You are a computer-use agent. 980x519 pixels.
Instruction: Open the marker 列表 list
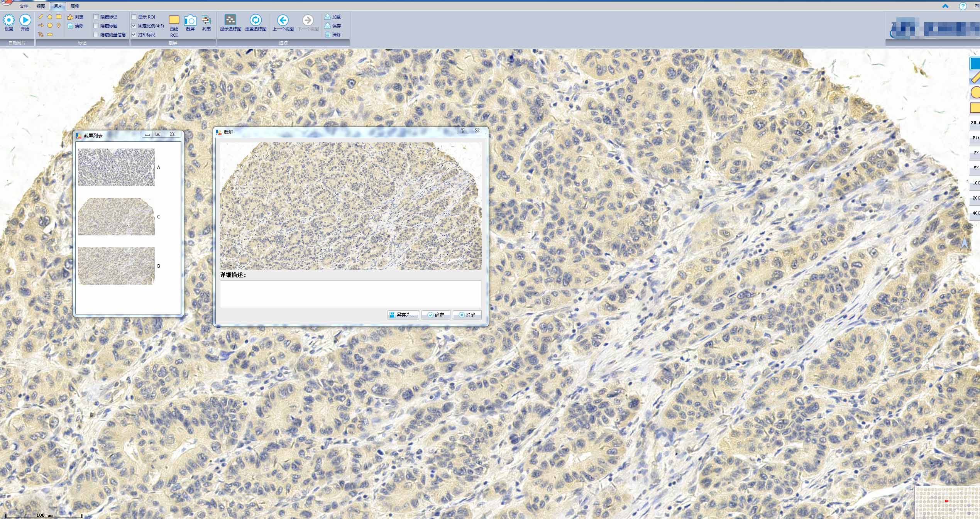[x=75, y=17]
